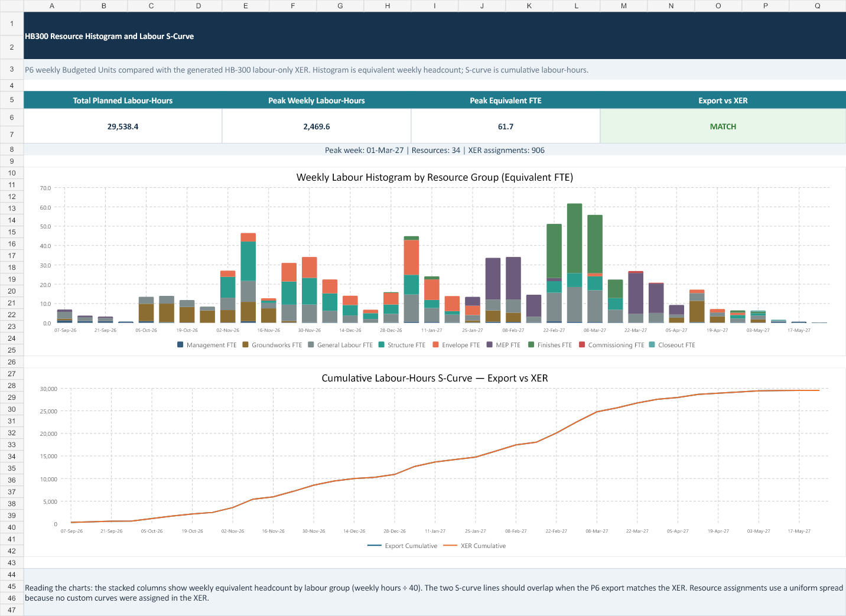Image resolution: width=846 pixels, height=616 pixels.
Task: Click the Cumulative Labour-Hours S-Curve chart title
Action: [x=435, y=378]
